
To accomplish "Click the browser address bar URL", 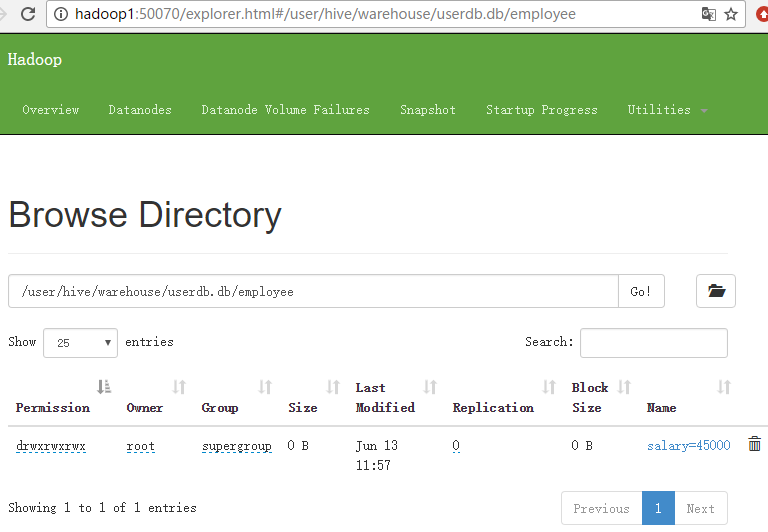I will pos(325,14).
